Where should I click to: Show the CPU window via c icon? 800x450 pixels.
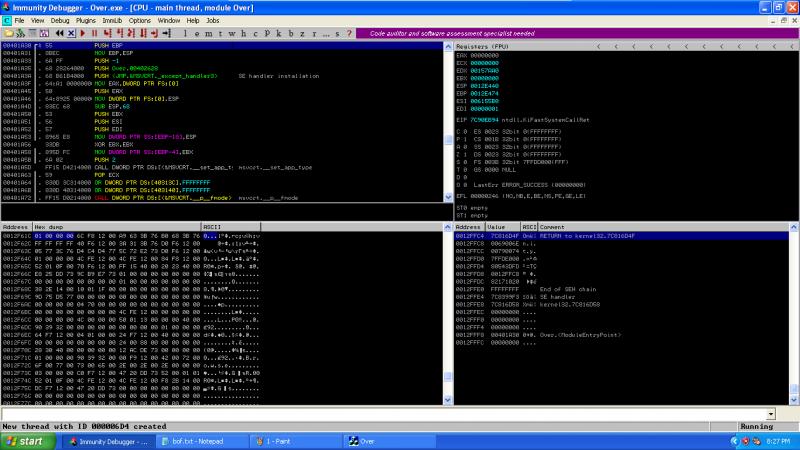click(x=255, y=33)
